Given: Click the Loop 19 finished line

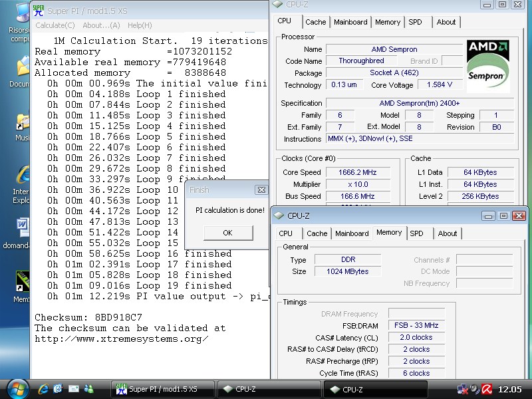Looking at the screenshot, I should coord(140,286).
